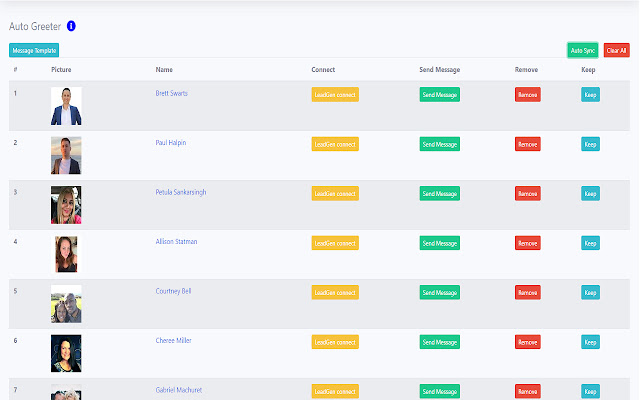Click Brett Swarts profile picture
This screenshot has height=400, width=640.
click(x=66, y=106)
